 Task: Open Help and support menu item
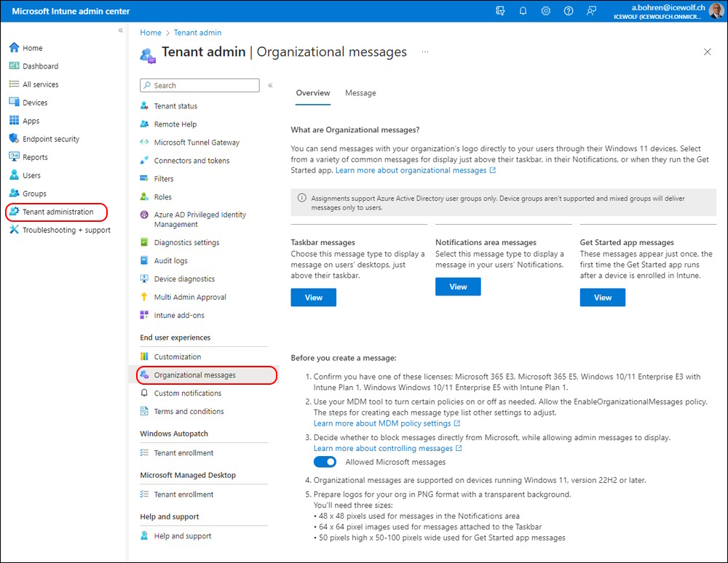tap(183, 535)
